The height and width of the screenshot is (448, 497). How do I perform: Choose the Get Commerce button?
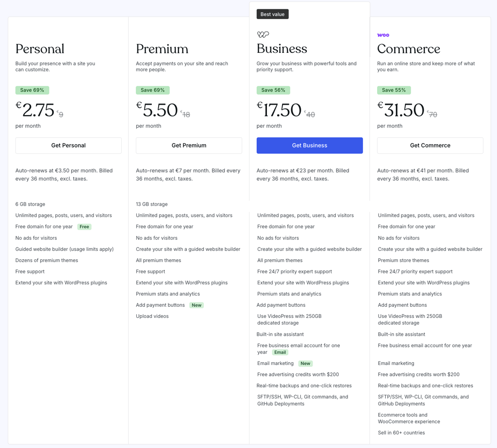[x=430, y=146]
